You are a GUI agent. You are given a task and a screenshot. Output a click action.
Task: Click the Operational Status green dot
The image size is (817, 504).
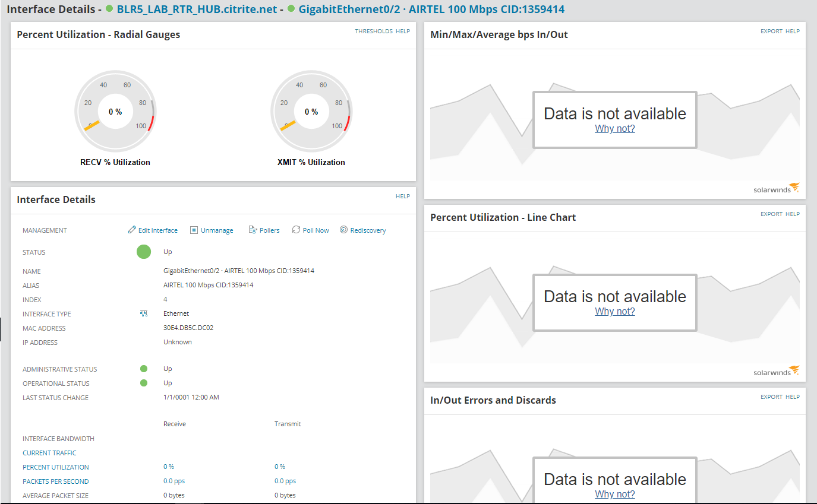(144, 383)
